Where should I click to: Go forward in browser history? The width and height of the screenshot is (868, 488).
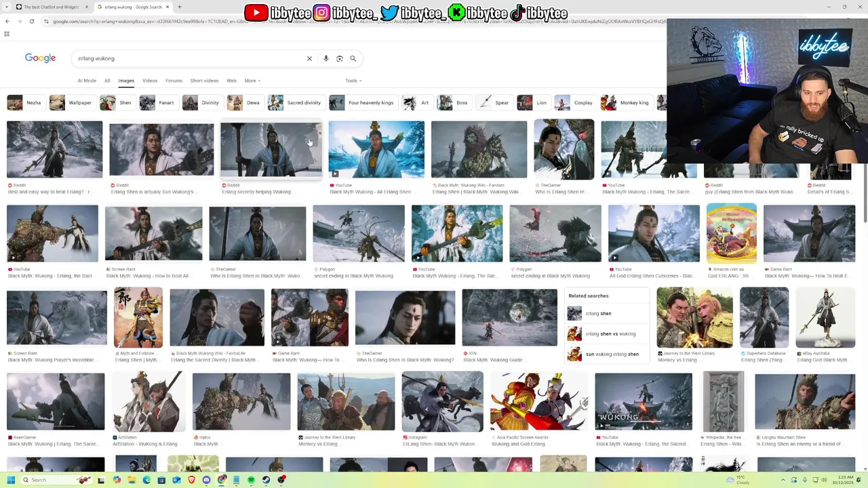[19, 21]
